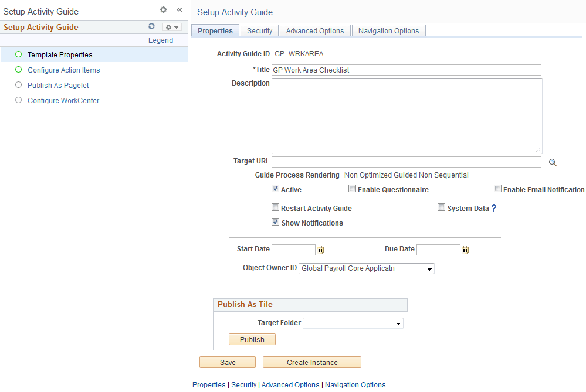Open the Advanced Options tab

(314, 30)
